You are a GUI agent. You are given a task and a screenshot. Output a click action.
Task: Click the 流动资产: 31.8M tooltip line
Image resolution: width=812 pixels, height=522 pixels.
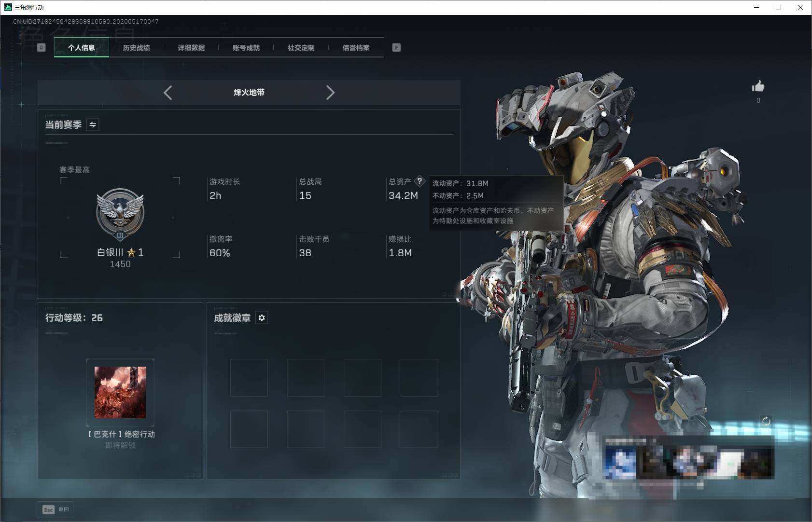coord(460,183)
